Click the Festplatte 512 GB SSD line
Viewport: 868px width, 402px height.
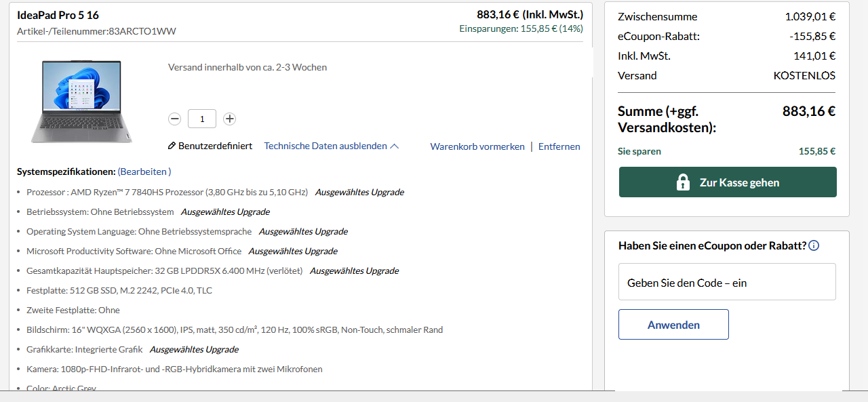point(119,290)
